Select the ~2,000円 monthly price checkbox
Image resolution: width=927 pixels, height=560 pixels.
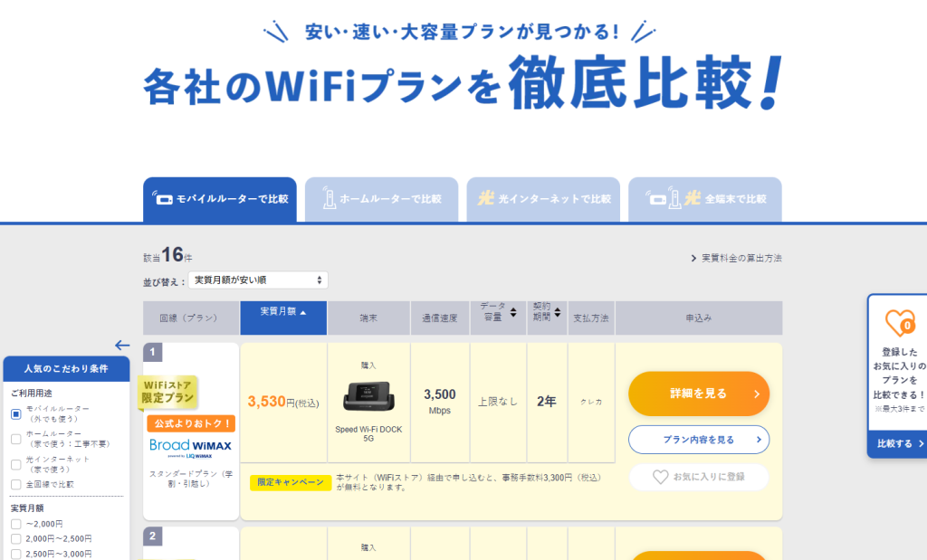[x=15, y=524]
